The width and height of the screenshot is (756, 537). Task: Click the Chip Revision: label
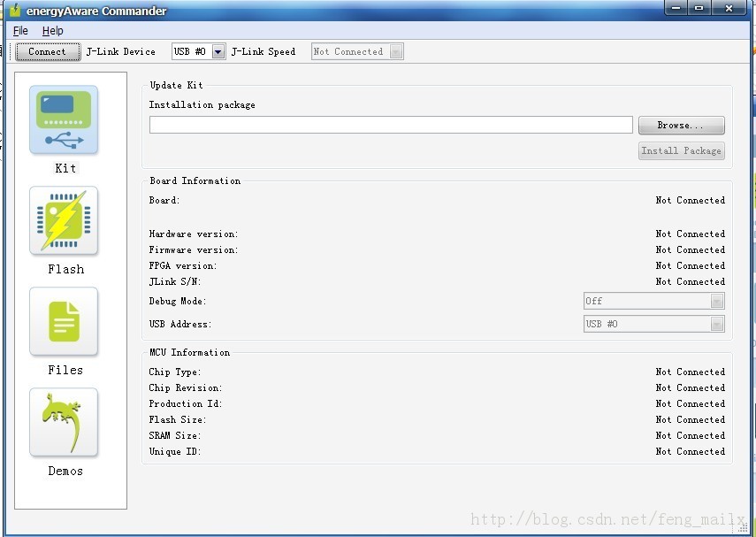[186, 387]
